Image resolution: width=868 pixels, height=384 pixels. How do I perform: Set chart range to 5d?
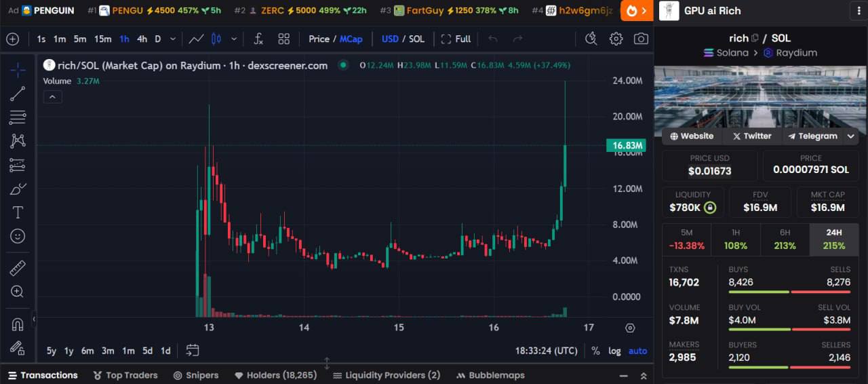(147, 351)
